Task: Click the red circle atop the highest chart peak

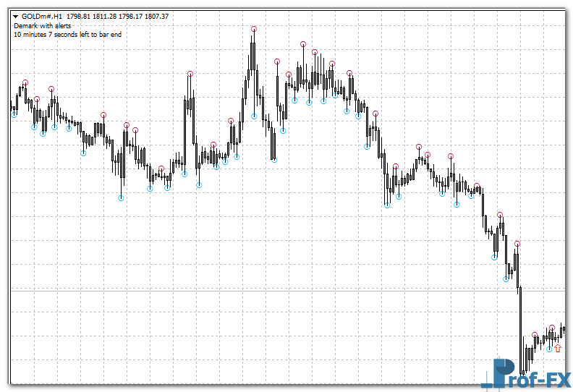Action: [x=254, y=29]
